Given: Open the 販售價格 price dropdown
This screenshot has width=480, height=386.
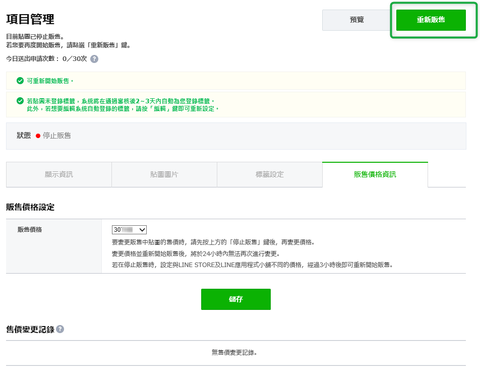Looking at the screenshot, I should pyautogui.click(x=129, y=230).
